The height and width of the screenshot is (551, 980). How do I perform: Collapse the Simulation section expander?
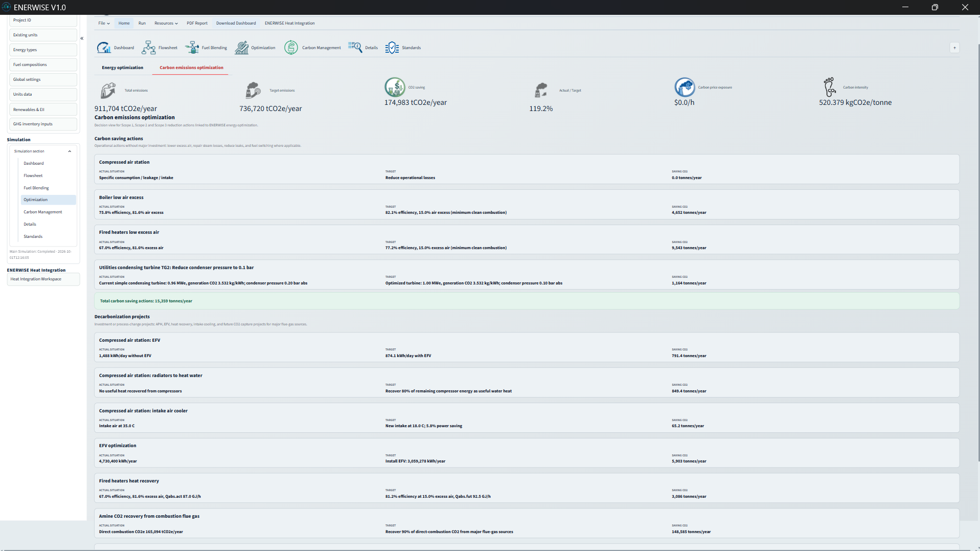pyautogui.click(x=70, y=151)
